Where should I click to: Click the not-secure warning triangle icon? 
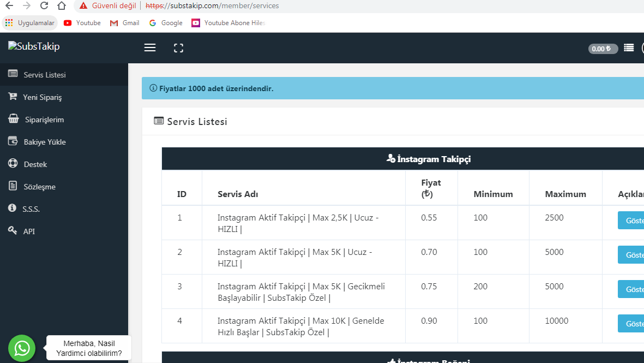click(x=83, y=6)
